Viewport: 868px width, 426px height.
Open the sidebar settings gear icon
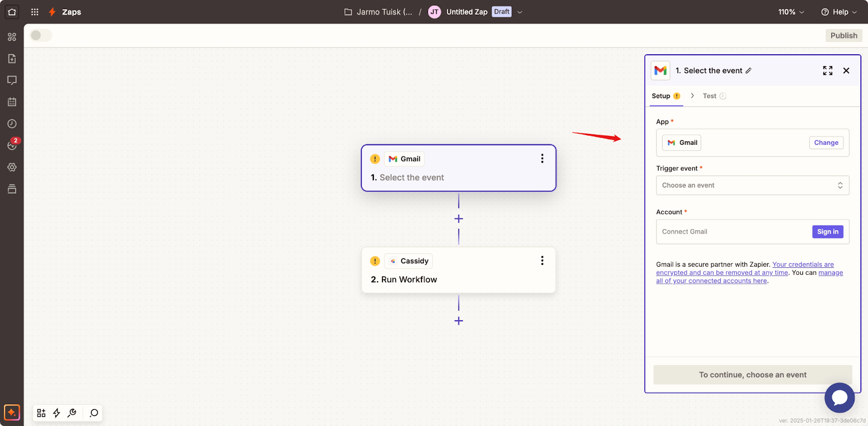point(12,167)
